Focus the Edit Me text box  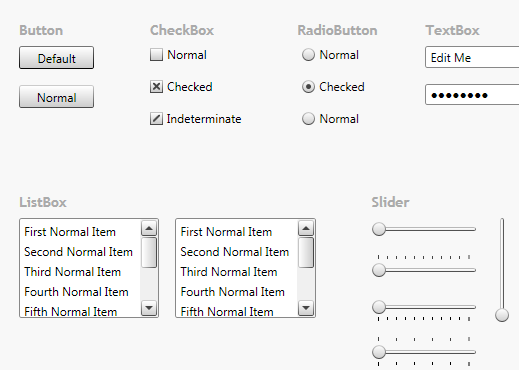coord(472,58)
